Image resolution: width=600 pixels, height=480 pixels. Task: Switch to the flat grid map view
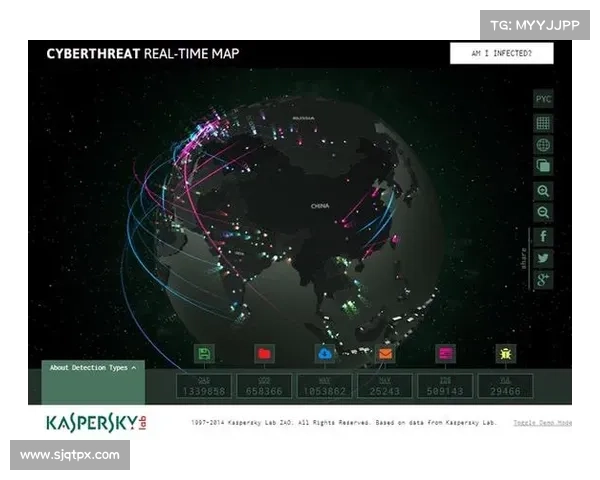coord(543,123)
